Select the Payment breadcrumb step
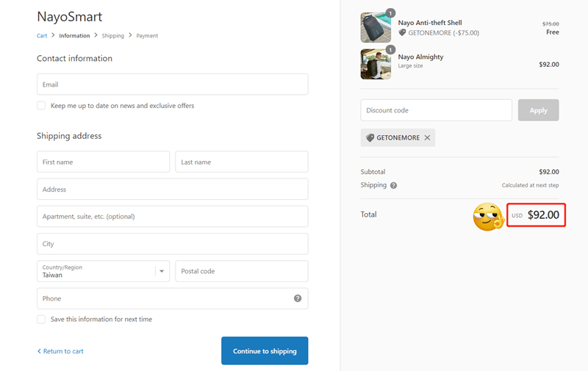The image size is (588, 371). pyautogui.click(x=147, y=35)
